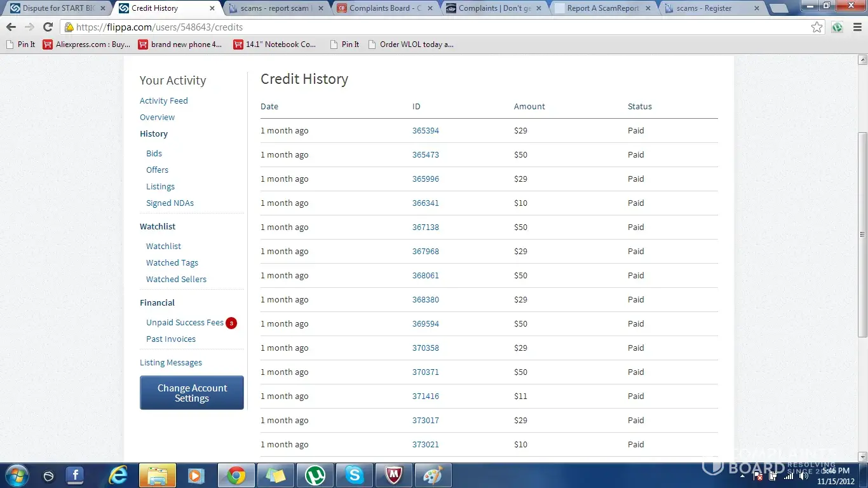Image resolution: width=868 pixels, height=488 pixels.
Task: Open the Activity Feed link
Action: [164, 101]
